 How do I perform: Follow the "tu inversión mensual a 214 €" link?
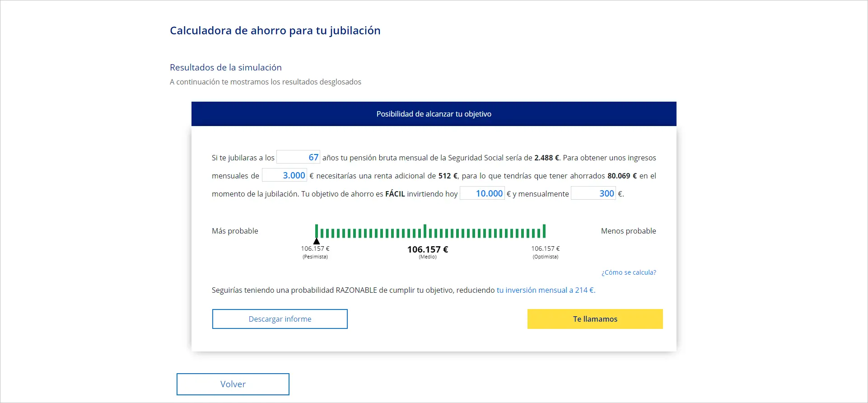point(546,290)
